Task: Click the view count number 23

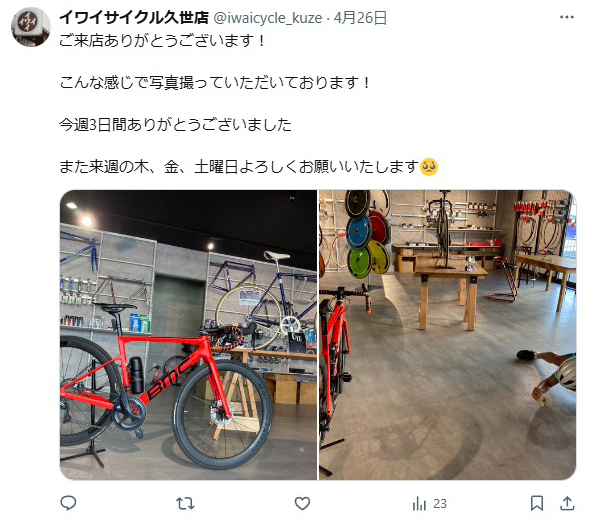Action: coord(440,504)
